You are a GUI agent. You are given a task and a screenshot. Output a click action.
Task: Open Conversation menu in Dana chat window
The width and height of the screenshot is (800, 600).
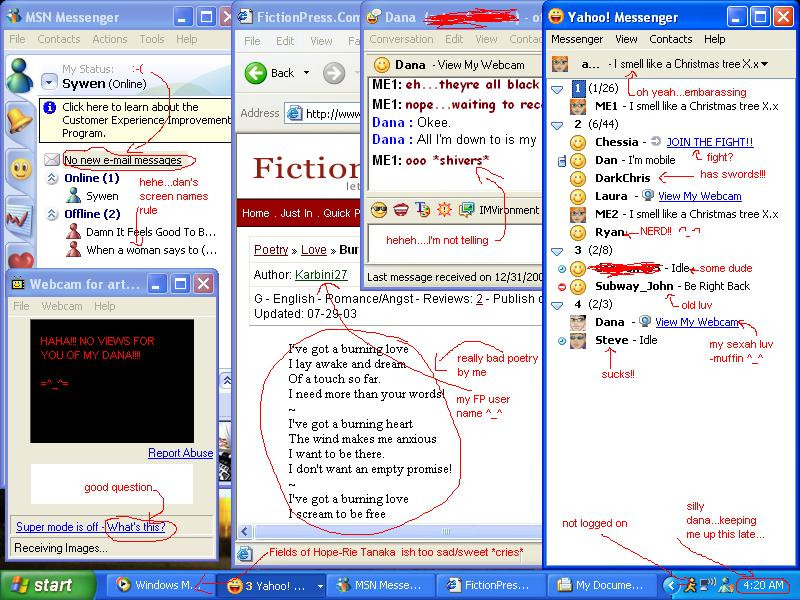[x=401, y=39]
